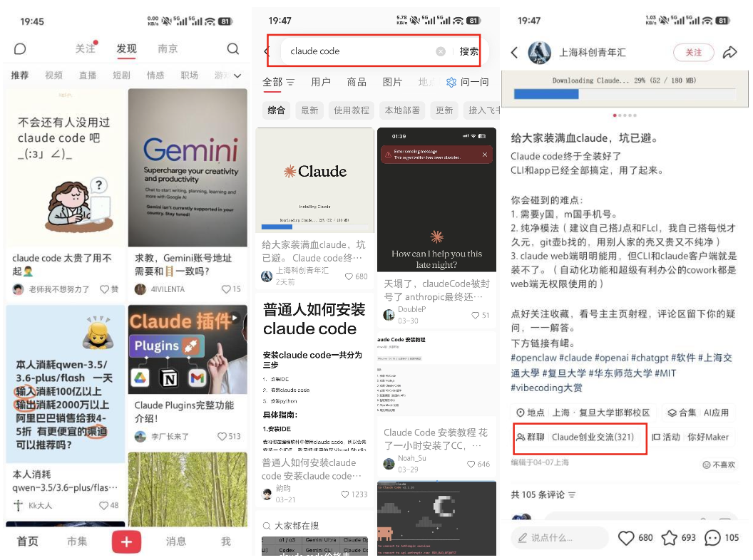This screenshot has height=560, width=753.
Task: Follow the author with the 关注 button
Action: pos(693,52)
